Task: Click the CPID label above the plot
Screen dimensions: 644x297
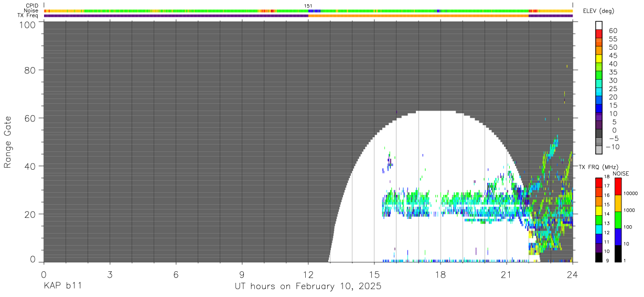Action: click(x=31, y=6)
